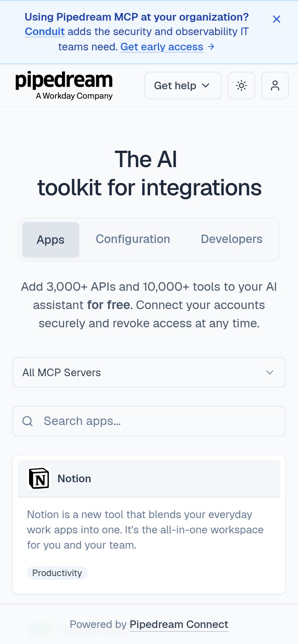
Task: Click the Notion app logo
Action: 39,478
